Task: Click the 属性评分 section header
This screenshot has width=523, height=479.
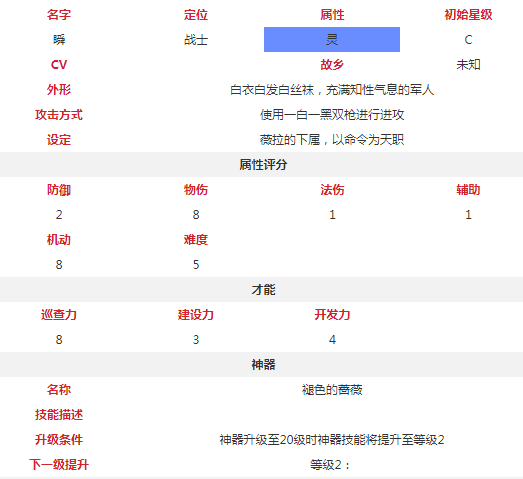Action: coord(263,164)
